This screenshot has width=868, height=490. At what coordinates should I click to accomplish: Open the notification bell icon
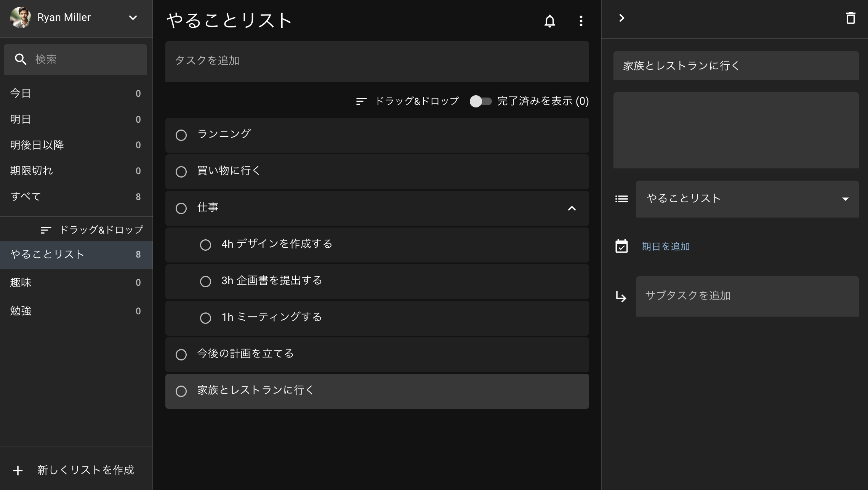(550, 21)
